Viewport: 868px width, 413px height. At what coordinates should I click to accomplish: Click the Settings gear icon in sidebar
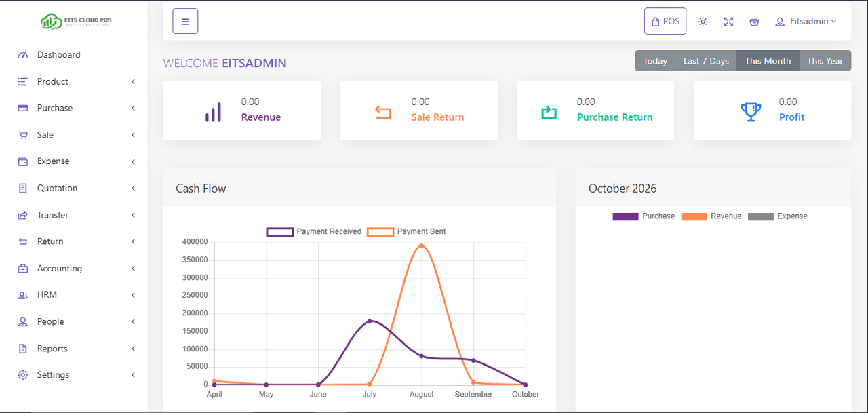pos(23,375)
